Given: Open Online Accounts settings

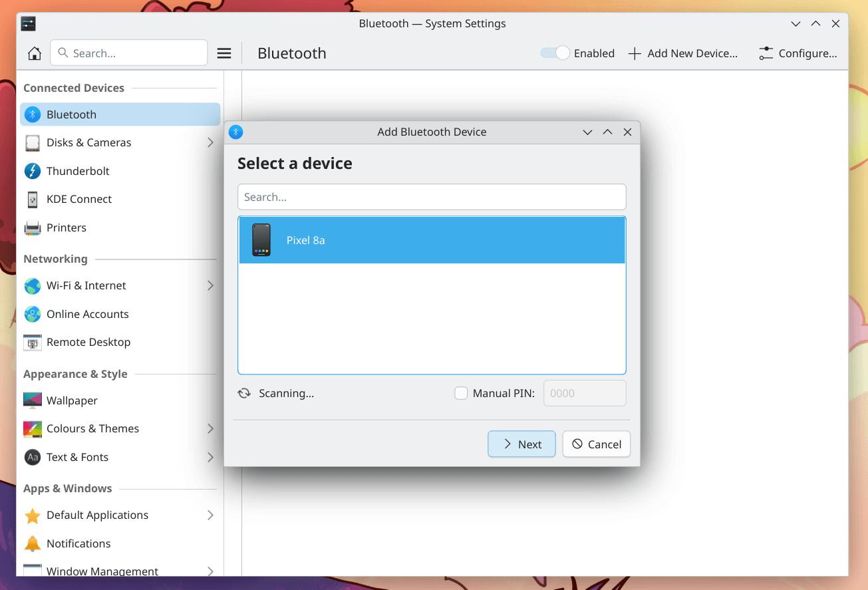Looking at the screenshot, I should (88, 314).
